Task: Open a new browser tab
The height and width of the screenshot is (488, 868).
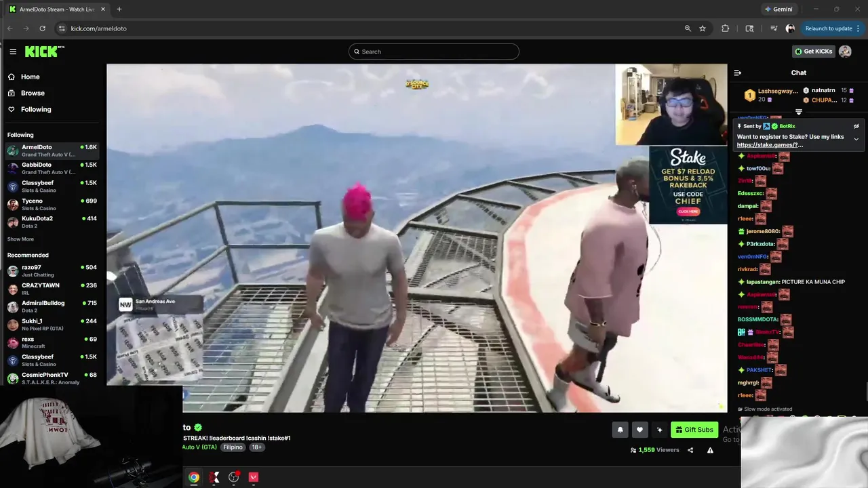Action: [x=119, y=9]
